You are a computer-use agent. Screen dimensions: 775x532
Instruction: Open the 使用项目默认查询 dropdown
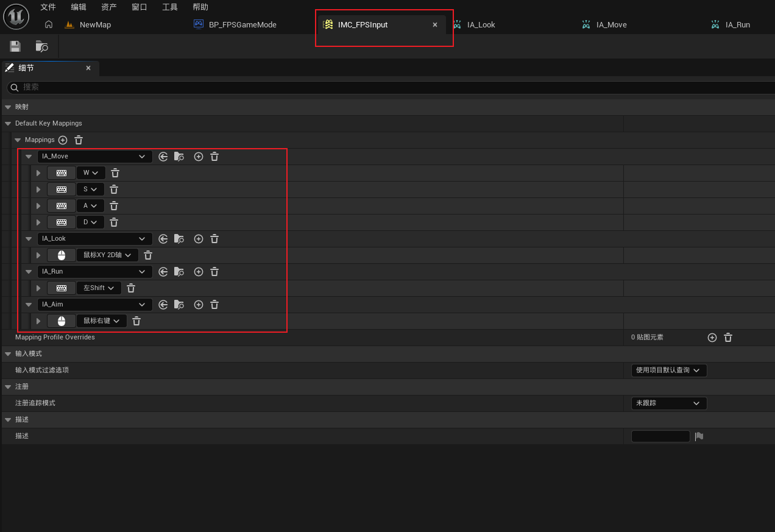click(669, 371)
